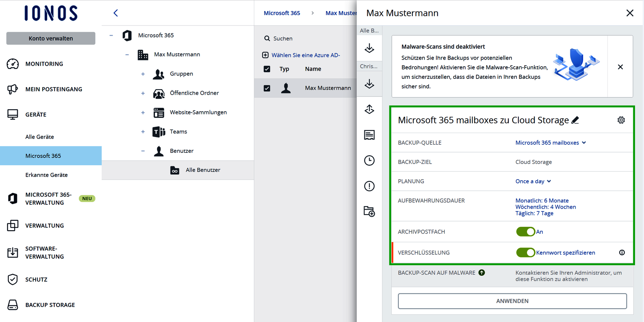
Task: Disable the VERSCHLÜSSELUNG toggle
Action: pyautogui.click(x=526, y=252)
